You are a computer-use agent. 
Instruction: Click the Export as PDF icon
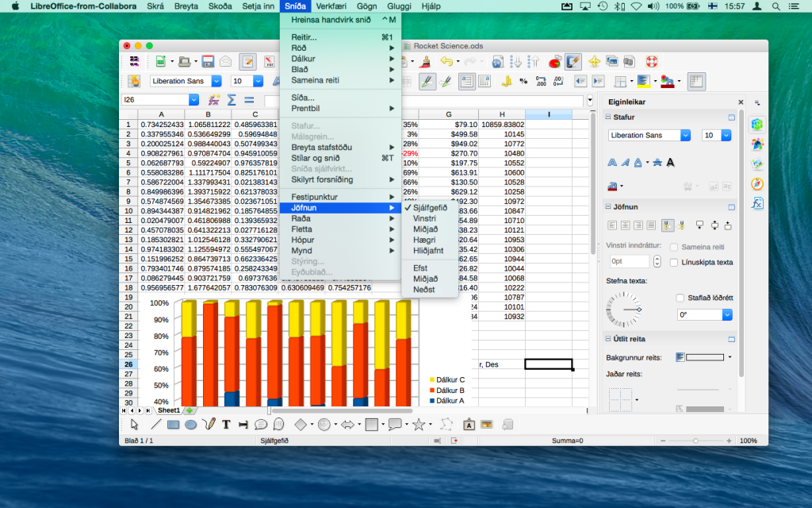pyautogui.click(x=270, y=62)
